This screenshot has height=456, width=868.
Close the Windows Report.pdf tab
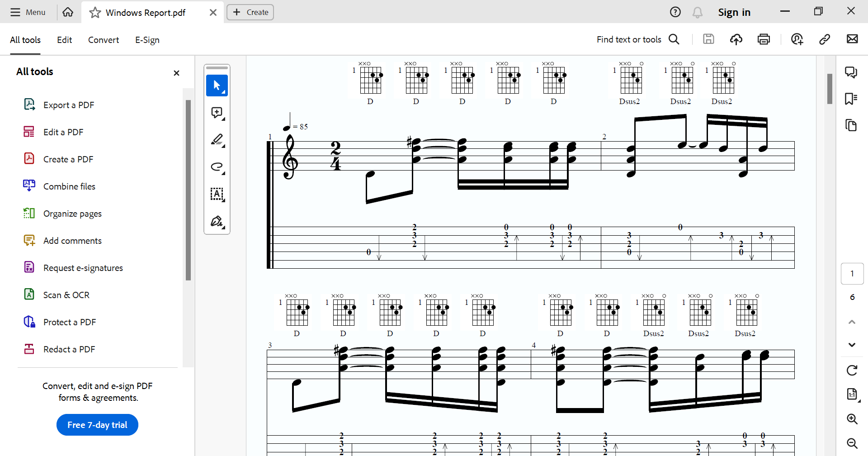click(x=213, y=13)
